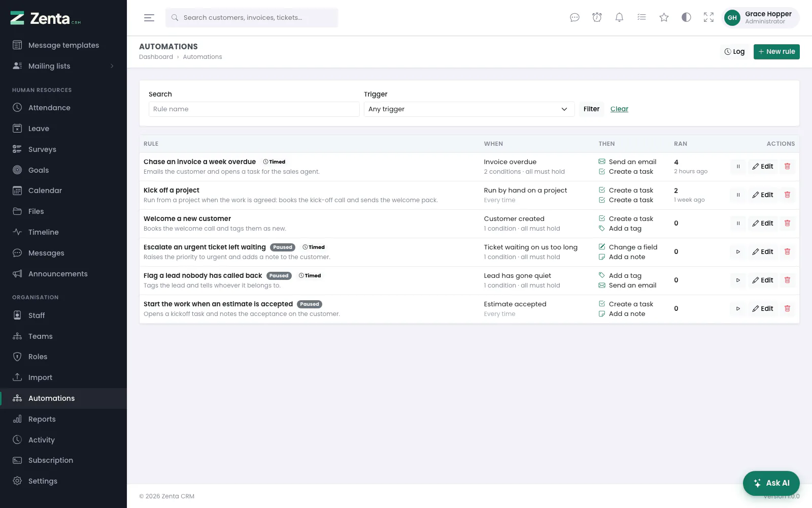Go to Dashboard breadcrumb
Image resolution: width=812 pixels, height=508 pixels.
(x=156, y=57)
